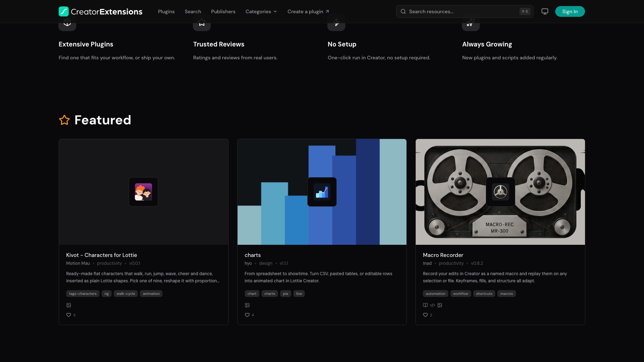644x362 pixels.
Task: Select the pie tag
Action: [x=286, y=294]
